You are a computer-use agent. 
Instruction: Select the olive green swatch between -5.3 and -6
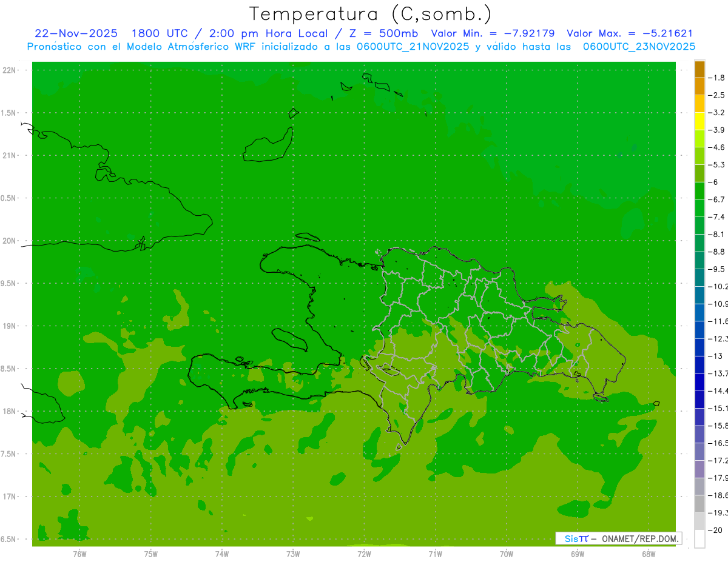point(699,173)
